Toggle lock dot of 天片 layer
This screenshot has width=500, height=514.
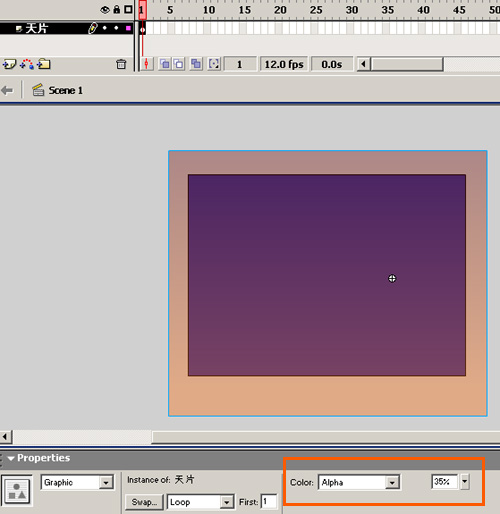pyautogui.click(x=116, y=28)
